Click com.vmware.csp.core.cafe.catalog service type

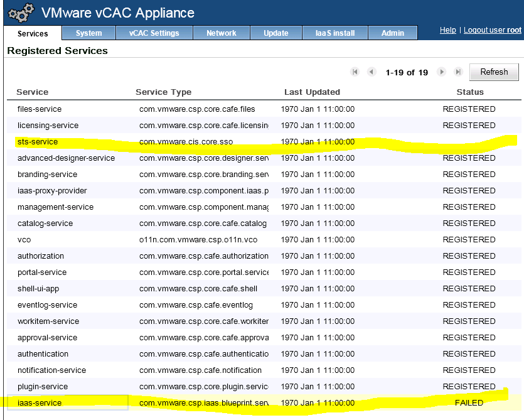click(203, 223)
